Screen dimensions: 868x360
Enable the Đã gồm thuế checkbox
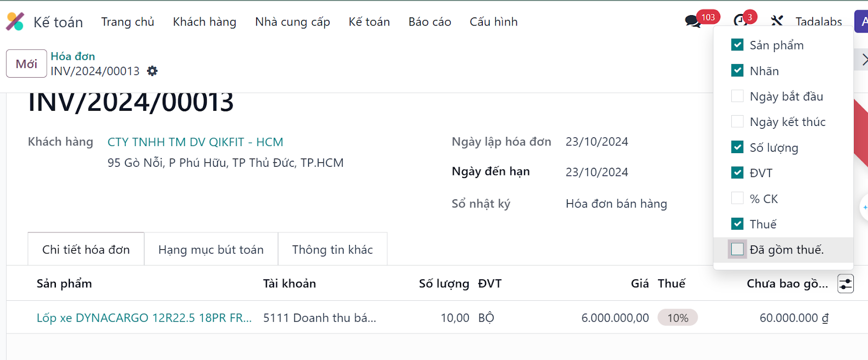pyautogui.click(x=737, y=249)
